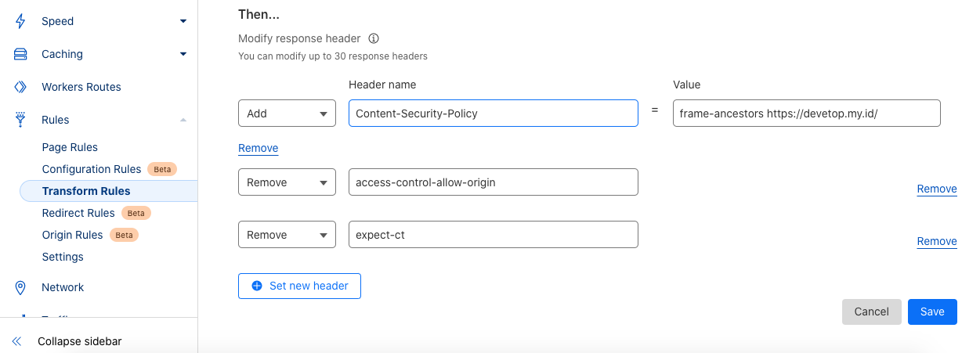The width and height of the screenshot is (980, 353).
Task: Expand the Caching menu section
Action: [x=183, y=54]
